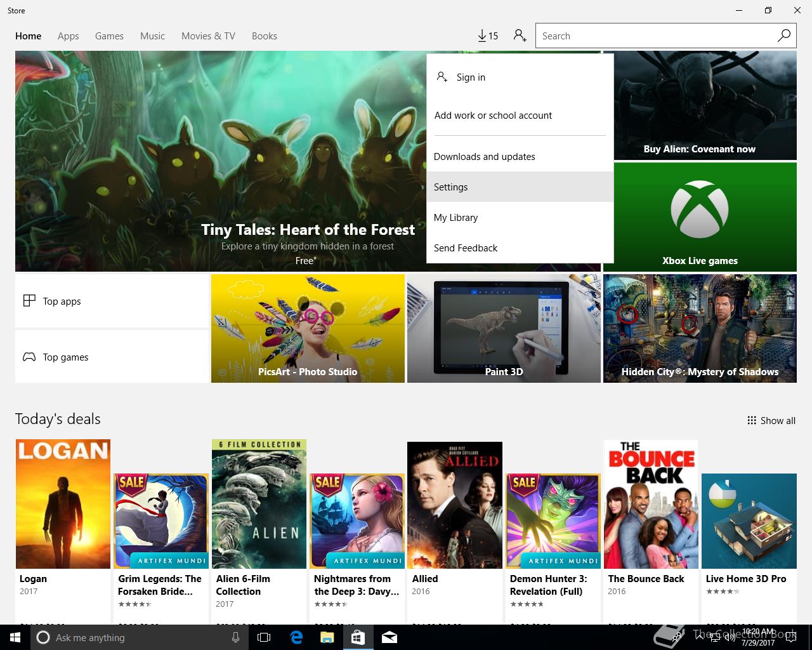Open the Hidden City: Mystery of Shadows tile
The width and height of the screenshot is (812, 650).
[x=700, y=328]
